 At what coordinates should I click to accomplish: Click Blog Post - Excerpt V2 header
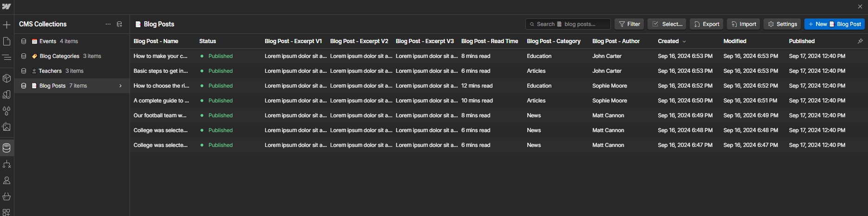tap(359, 41)
